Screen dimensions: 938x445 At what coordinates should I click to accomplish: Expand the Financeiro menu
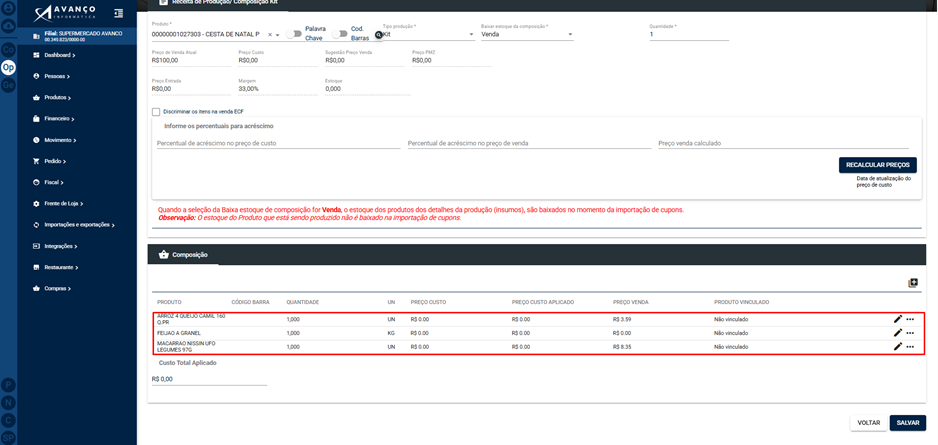[59, 119]
